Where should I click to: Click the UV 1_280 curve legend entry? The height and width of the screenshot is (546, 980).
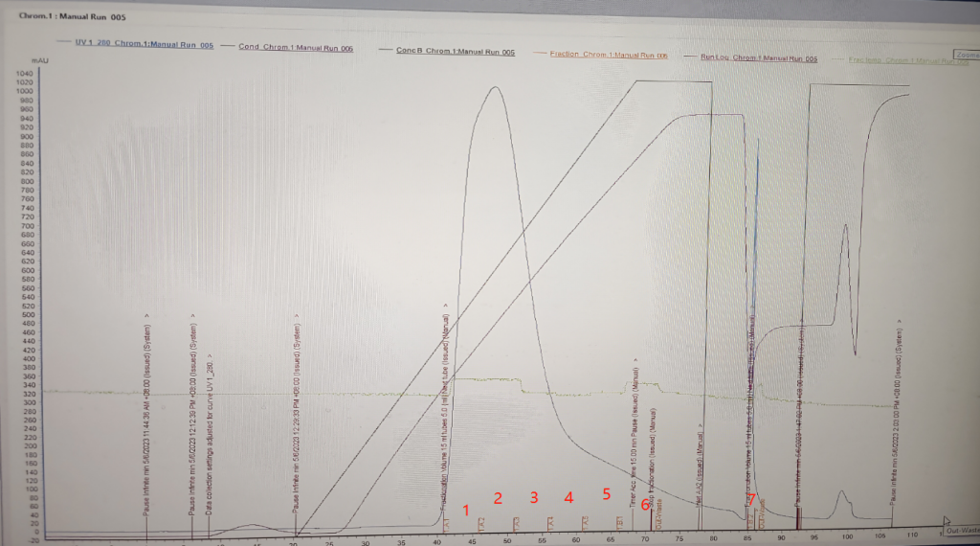pos(144,45)
